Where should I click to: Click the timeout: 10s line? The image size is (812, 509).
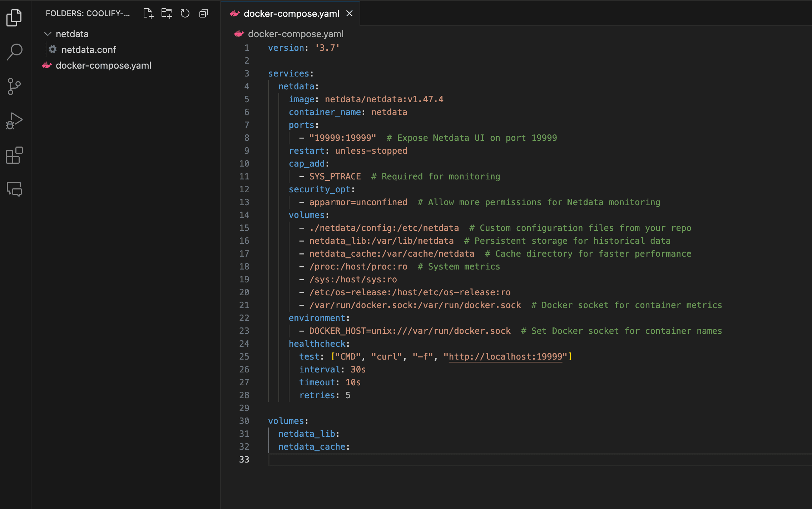tap(330, 382)
